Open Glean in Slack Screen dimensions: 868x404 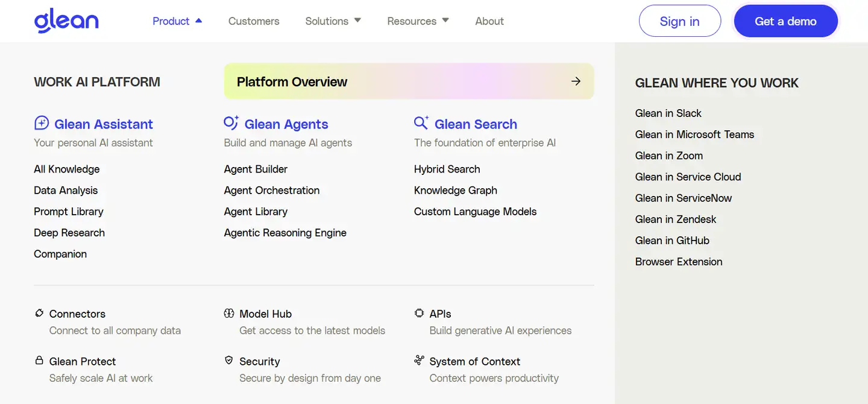click(668, 113)
